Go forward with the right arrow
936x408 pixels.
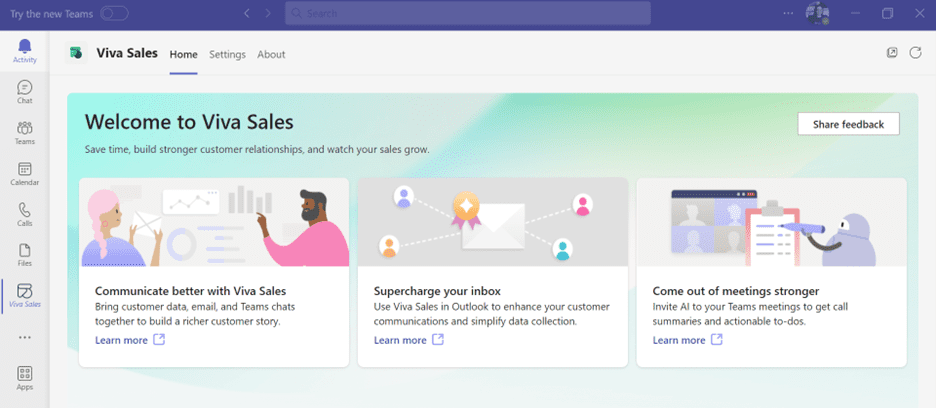point(268,13)
